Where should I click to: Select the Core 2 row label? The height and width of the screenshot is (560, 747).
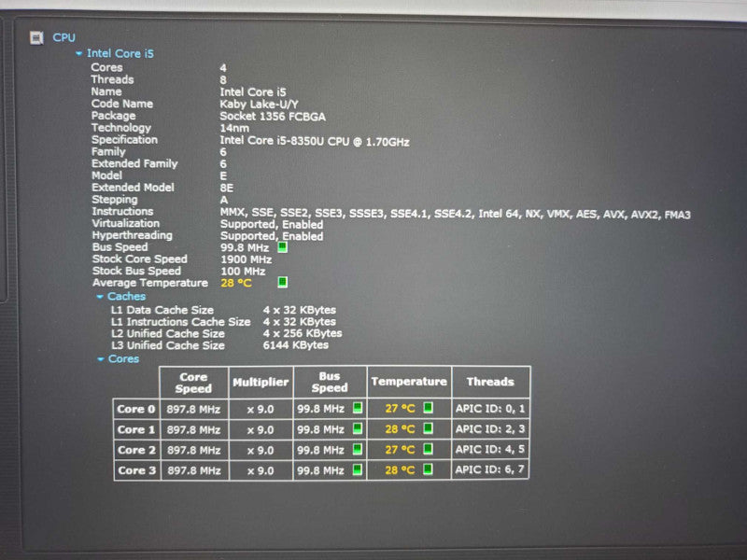(x=136, y=451)
